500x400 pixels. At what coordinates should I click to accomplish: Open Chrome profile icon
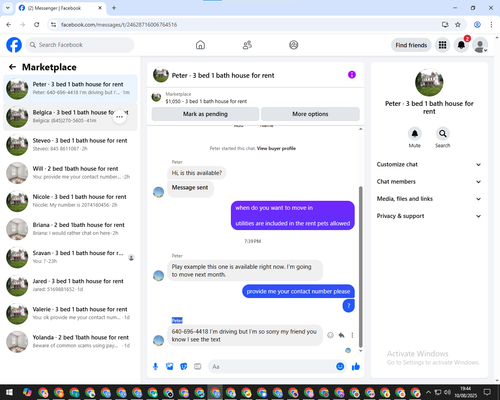[x=477, y=25]
